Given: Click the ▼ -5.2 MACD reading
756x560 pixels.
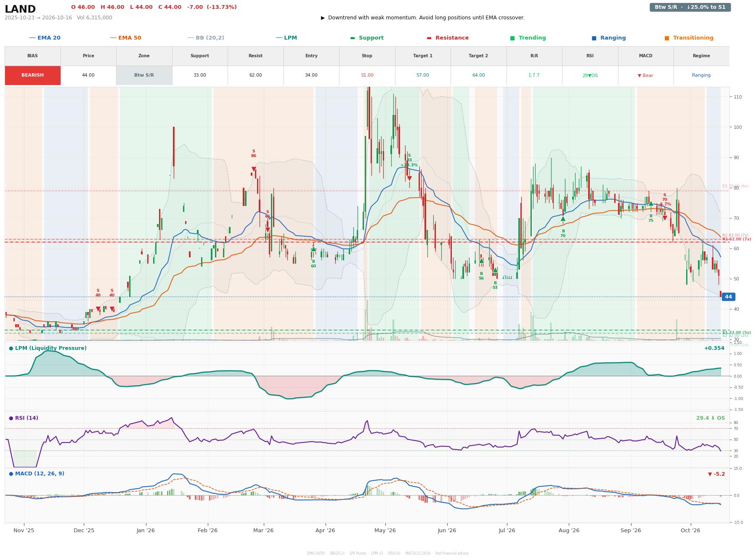Looking at the screenshot, I should coord(716,474).
